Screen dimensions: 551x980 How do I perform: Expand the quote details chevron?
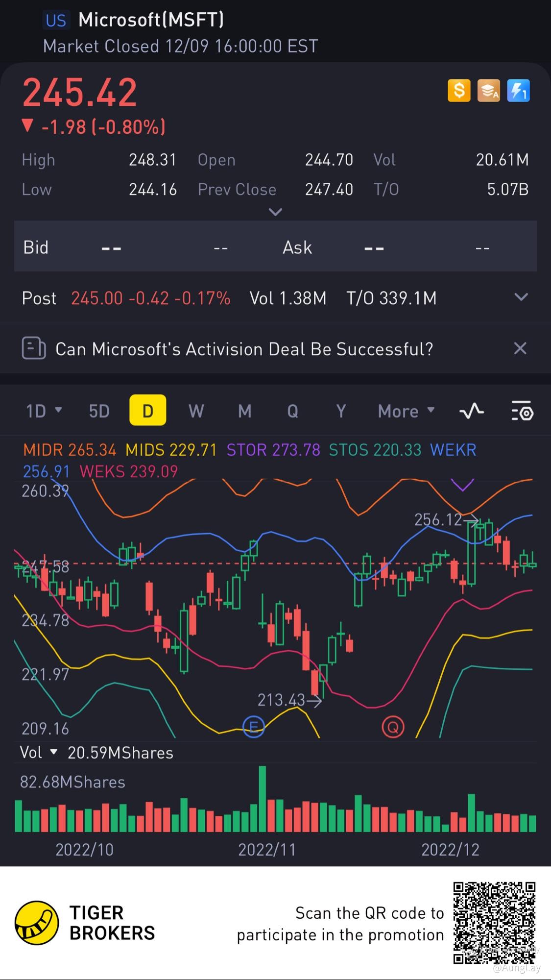click(x=276, y=212)
